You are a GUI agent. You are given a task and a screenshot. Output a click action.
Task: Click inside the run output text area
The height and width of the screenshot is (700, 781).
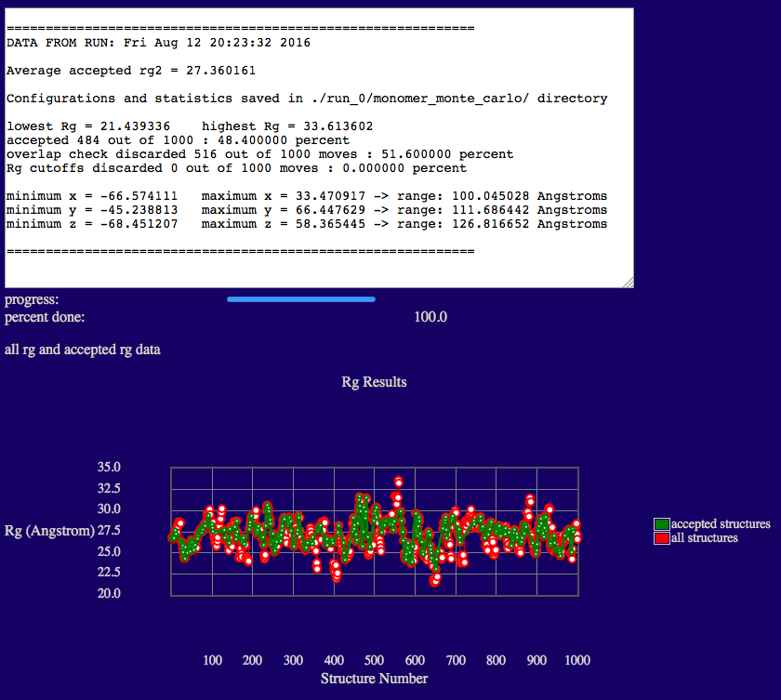coord(319,148)
